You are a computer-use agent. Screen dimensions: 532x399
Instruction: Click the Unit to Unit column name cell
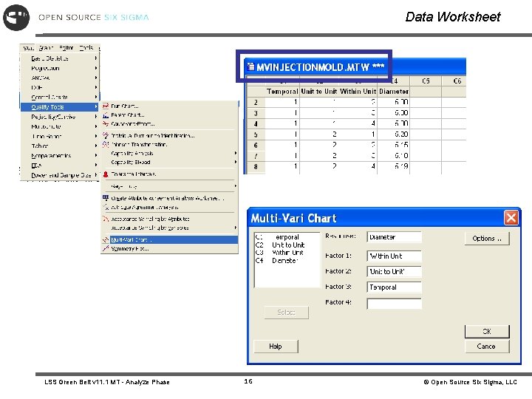[x=319, y=92]
